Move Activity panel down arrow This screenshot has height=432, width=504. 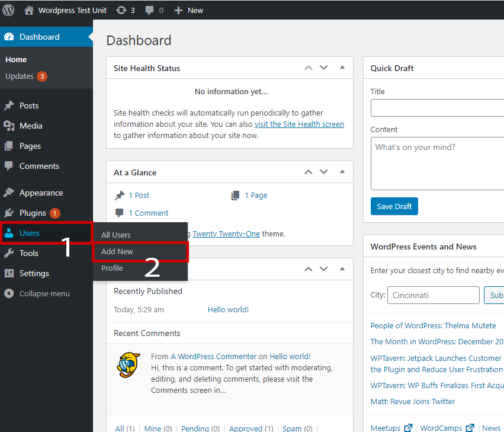pyautogui.click(x=324, y=269)
